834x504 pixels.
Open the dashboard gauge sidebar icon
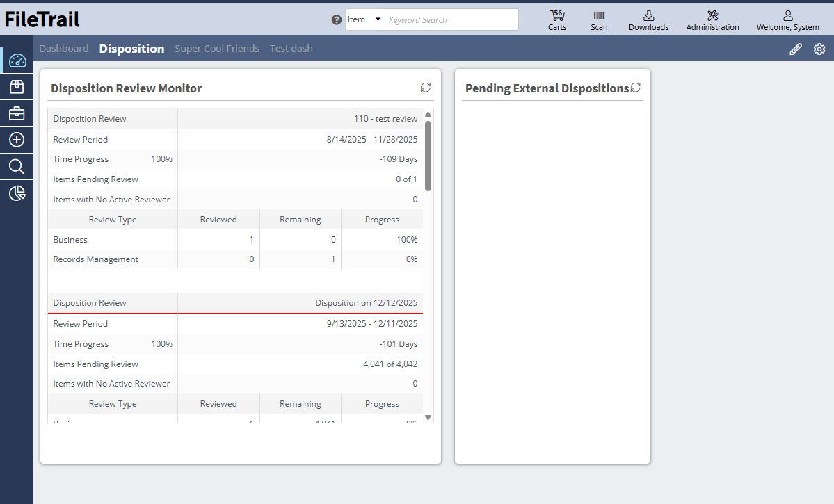(x=17, y=60)
